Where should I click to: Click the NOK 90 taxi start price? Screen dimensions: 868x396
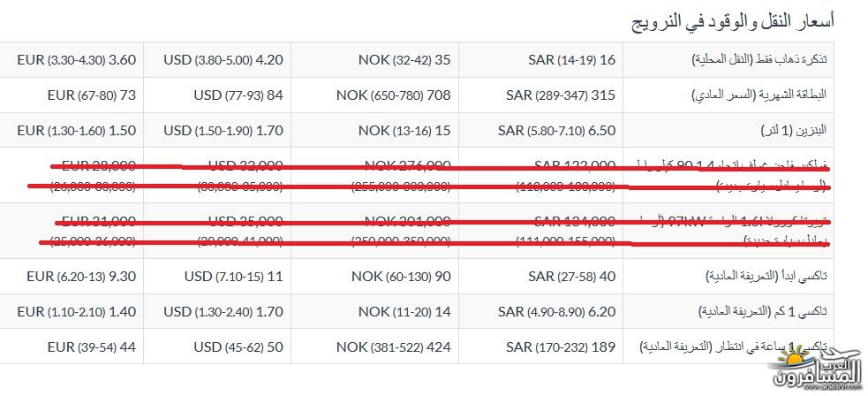402,276
